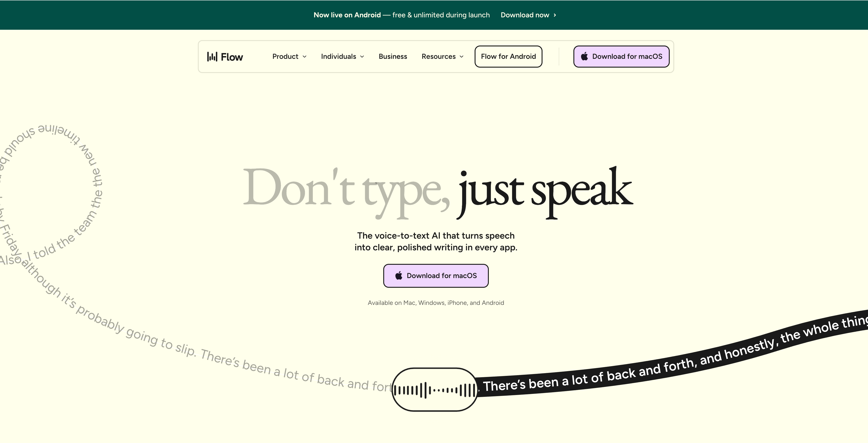The width and height of the screenshot is (868, 443).
Task: Open the Product menu
Action: 285,57
